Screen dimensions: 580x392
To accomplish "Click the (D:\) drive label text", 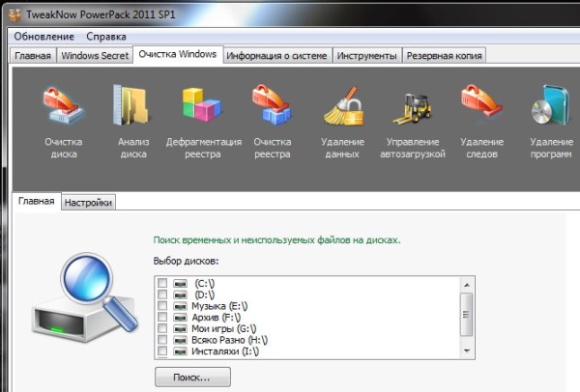I will click(x=205, y=294).
